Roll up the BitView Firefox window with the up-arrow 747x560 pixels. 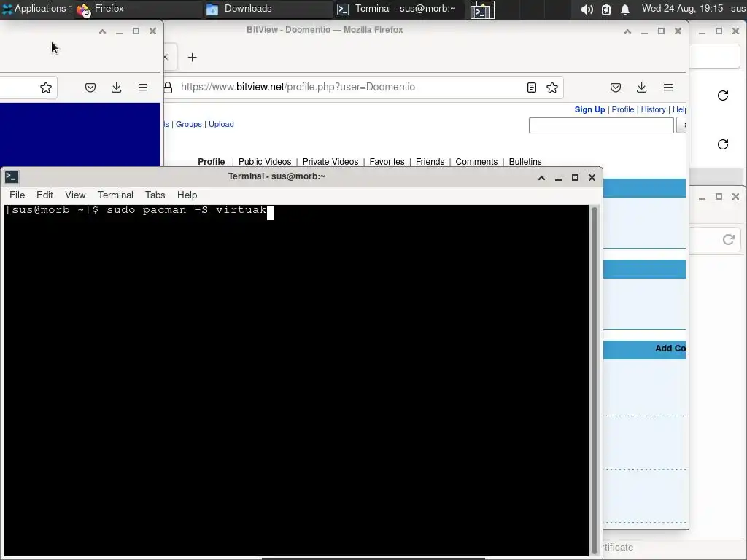[627, 31]
